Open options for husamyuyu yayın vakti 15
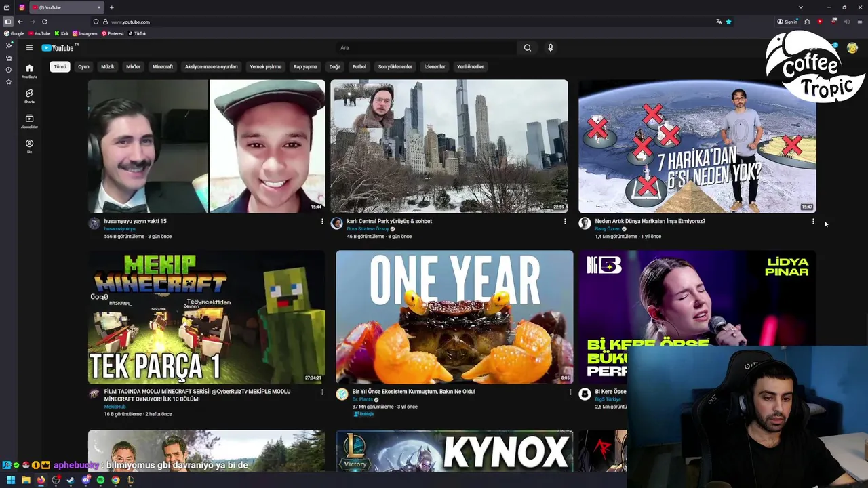This screenshot has width=868, height=488. [x=322, y=222]
